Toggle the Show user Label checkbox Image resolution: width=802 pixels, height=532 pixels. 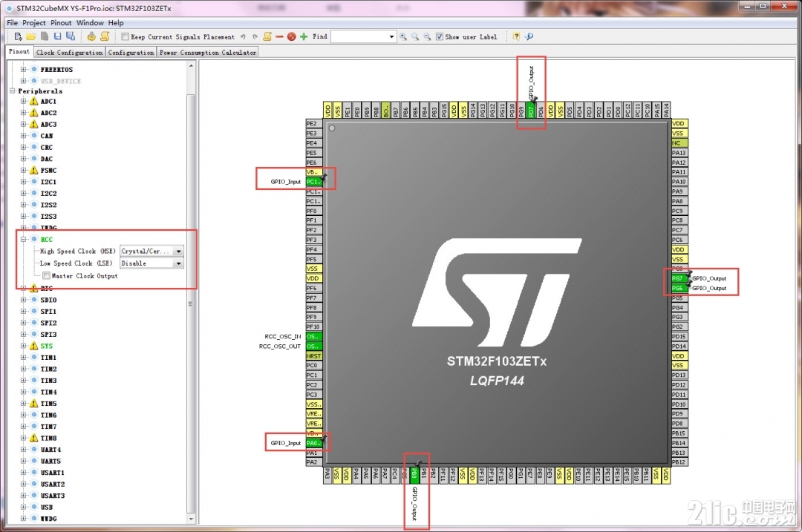(x=440, y=37)
